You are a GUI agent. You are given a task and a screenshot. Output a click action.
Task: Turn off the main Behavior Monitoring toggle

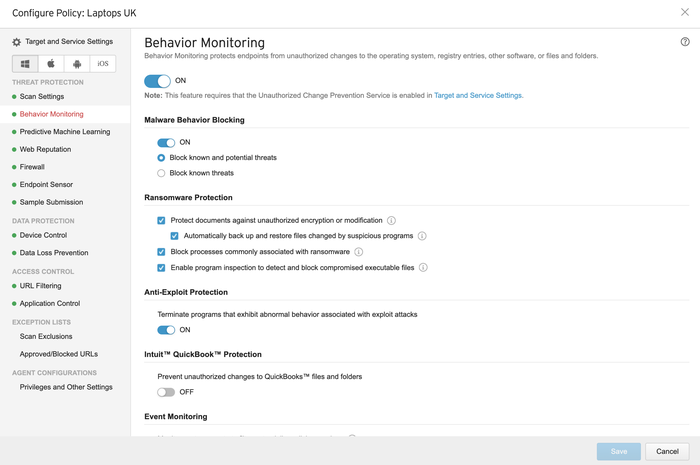[x=158, y=80]
